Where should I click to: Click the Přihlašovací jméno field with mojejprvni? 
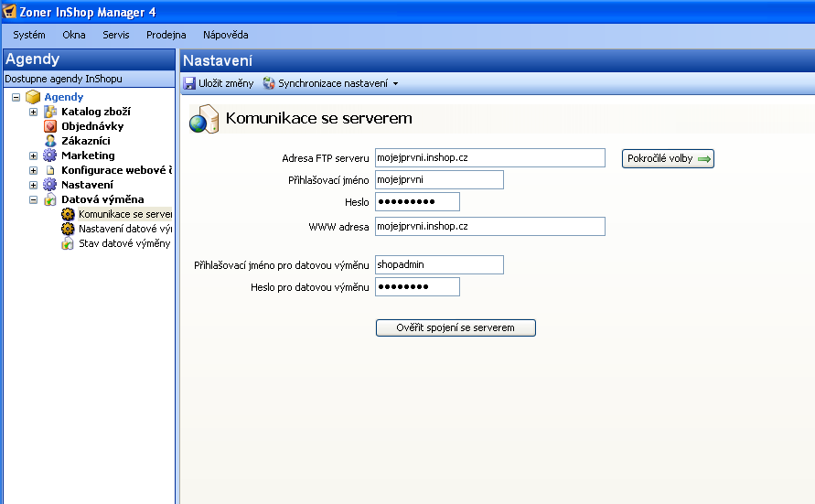[x=439, y=180]
